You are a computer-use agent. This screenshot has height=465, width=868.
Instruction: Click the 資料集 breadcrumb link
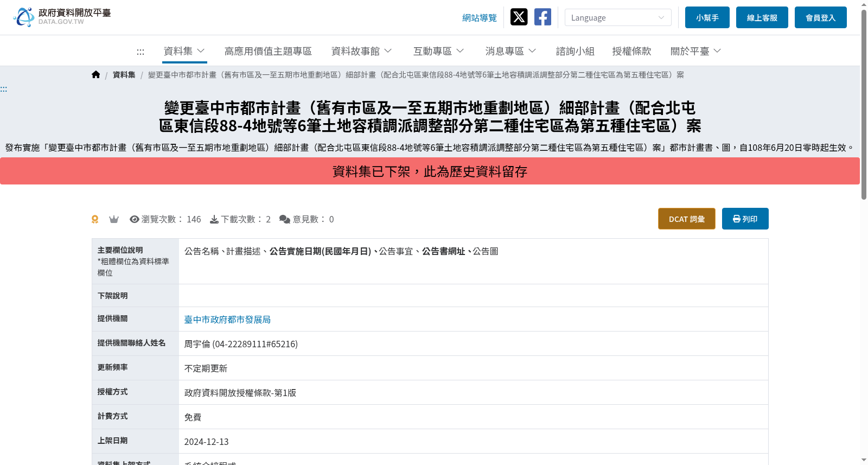(x=124, y=75)
